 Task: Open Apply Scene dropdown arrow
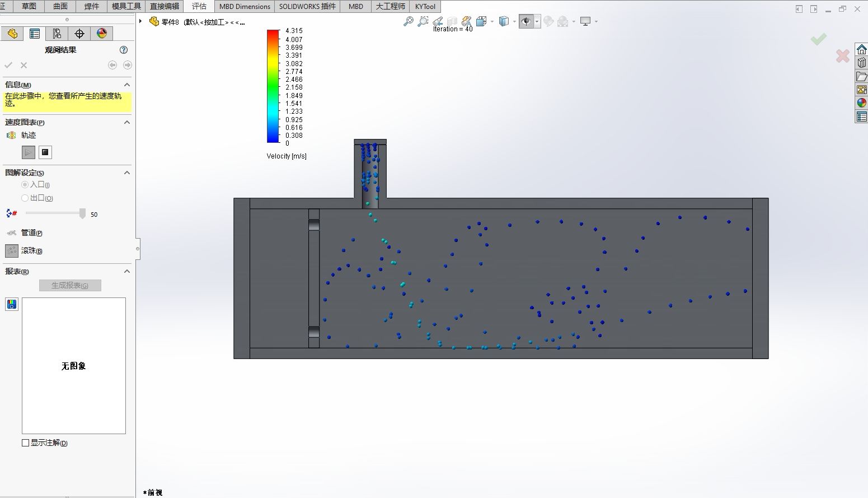(574, 21)
